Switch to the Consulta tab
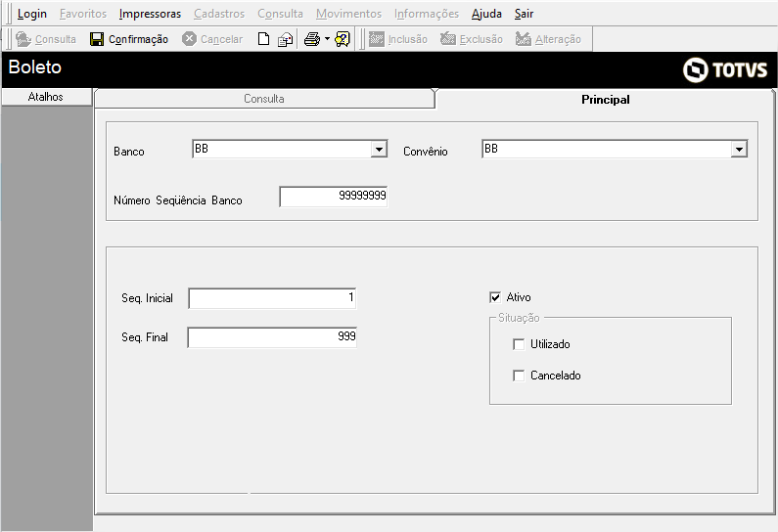 [x=264, y=99]
